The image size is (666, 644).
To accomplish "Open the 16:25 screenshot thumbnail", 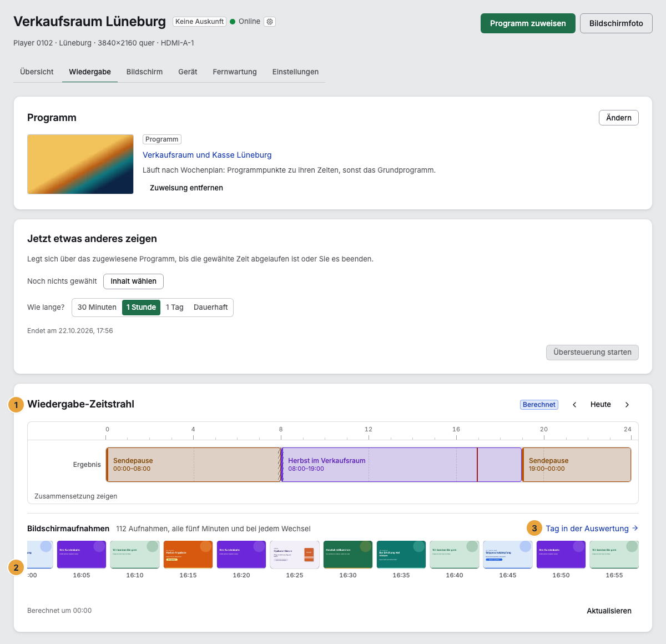I will pos(295,555).
